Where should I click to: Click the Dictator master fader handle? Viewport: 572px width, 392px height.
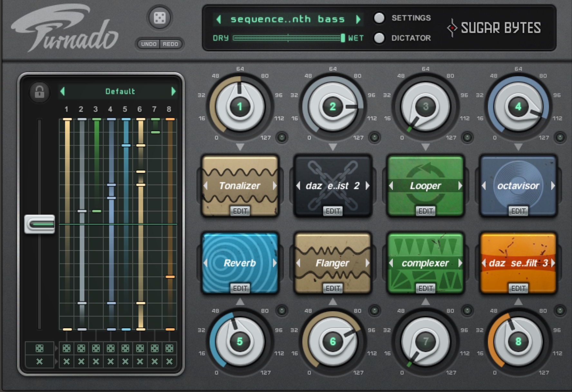coord(40,224)
